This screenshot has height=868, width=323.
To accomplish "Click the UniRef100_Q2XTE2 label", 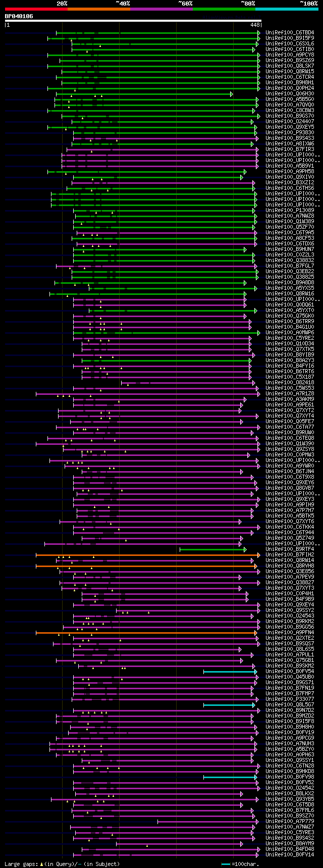I will click(x=290, y=638).
